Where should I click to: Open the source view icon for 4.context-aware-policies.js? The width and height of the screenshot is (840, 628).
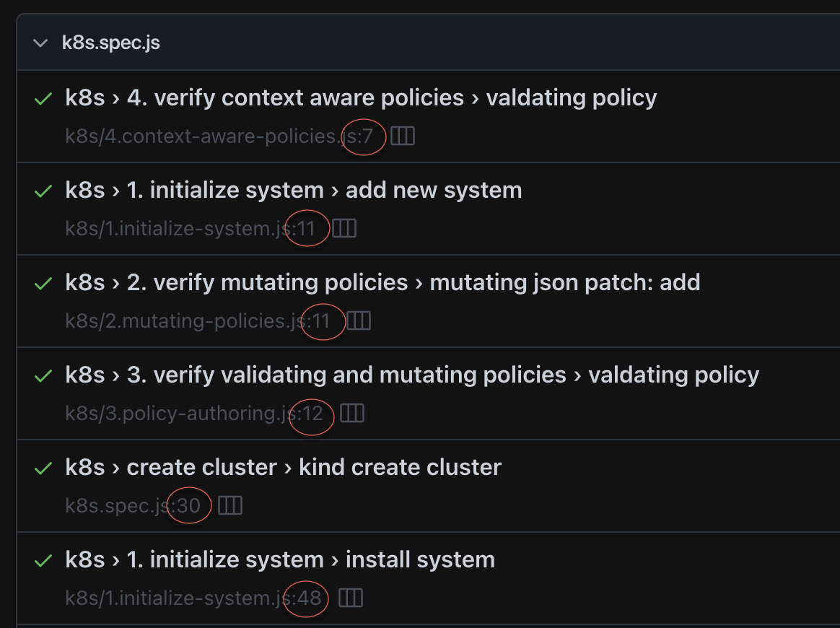coord(403,136)
